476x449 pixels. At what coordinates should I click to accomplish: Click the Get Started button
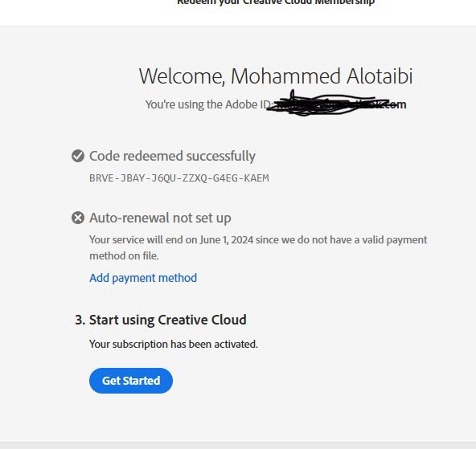[x=131, y=381]
